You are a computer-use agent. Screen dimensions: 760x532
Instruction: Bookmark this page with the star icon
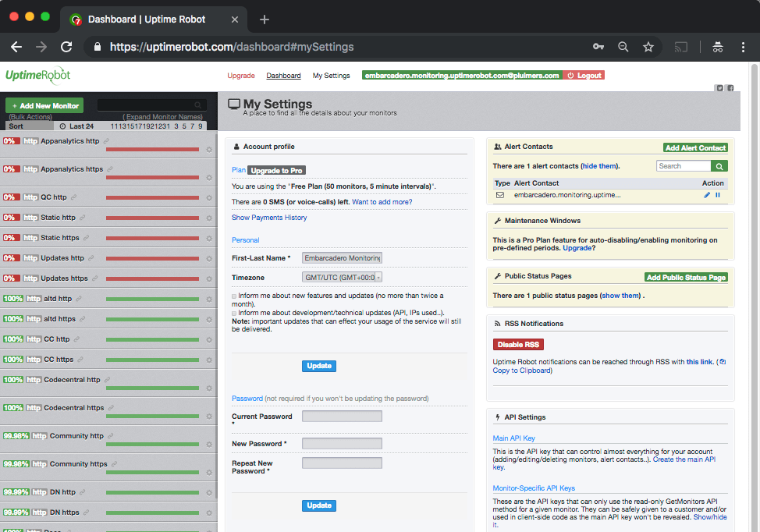coord(648,47)
